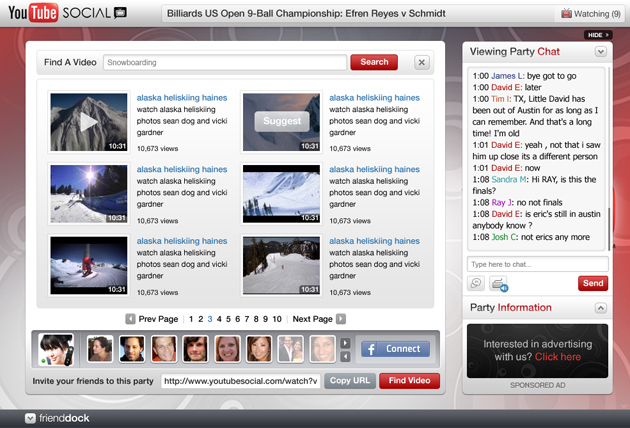Click the Watching TV icon
Image resolution: width=630 pixels, height=428 pixels.
pyautogui.click(x=567, y=13)
